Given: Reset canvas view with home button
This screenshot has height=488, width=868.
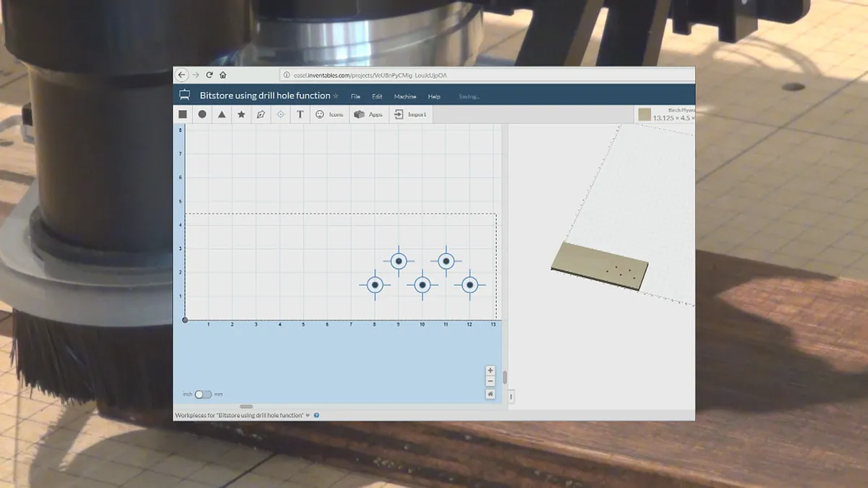Looking at the screenshot, I should [490, 394].
